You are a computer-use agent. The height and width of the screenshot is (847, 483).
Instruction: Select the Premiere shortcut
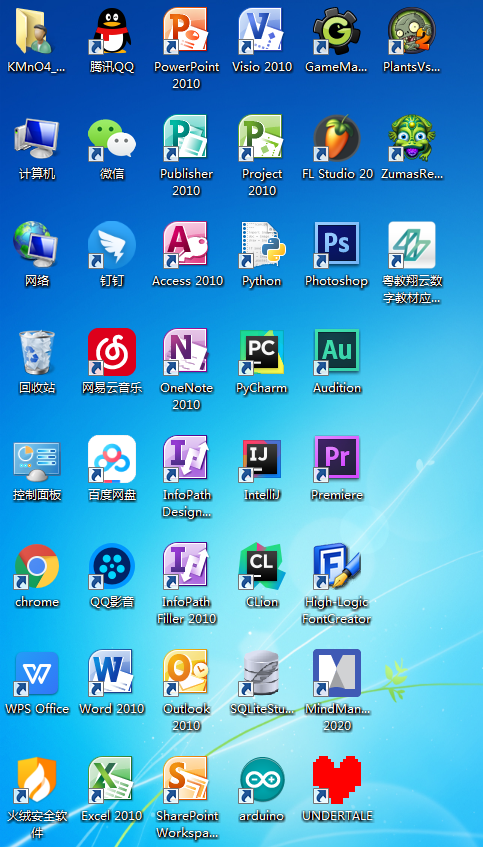click(337, 459)
